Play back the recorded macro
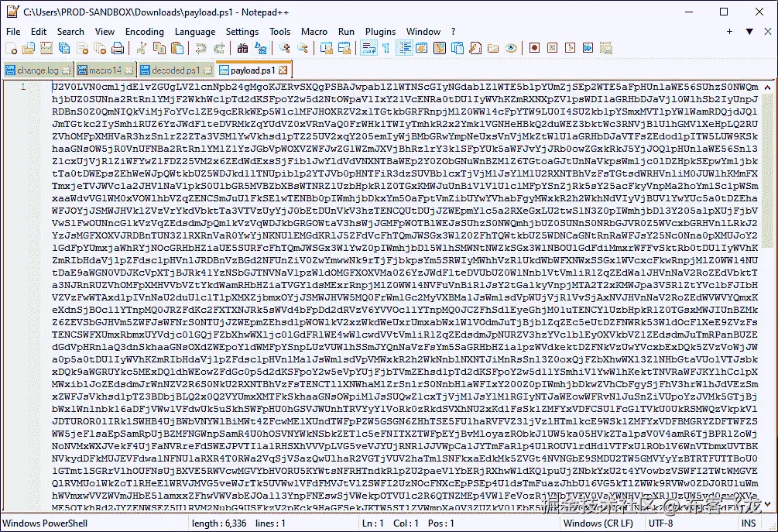This screenshot has height=532, width=778. (570, 48)
